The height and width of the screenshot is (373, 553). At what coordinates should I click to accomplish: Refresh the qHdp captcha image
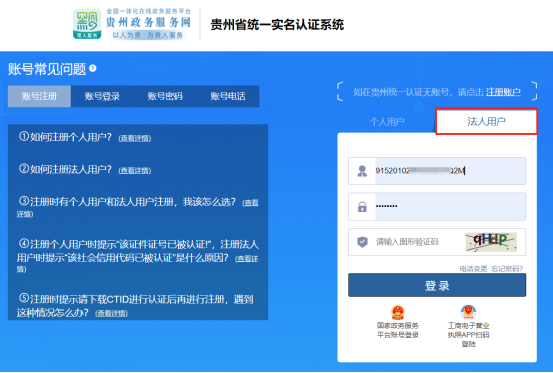coord(491,242)
